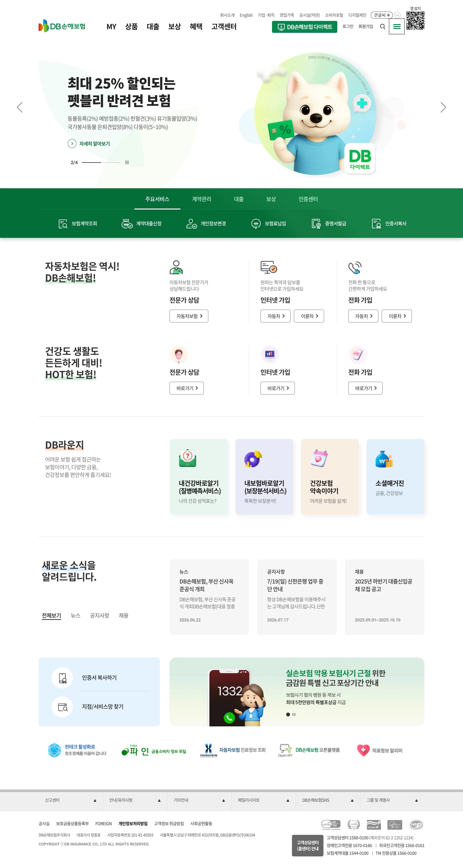Click the banner slide progress bar
Image resolution: width=463 pixels, height=868 pixels.
[x=101, y=162]
